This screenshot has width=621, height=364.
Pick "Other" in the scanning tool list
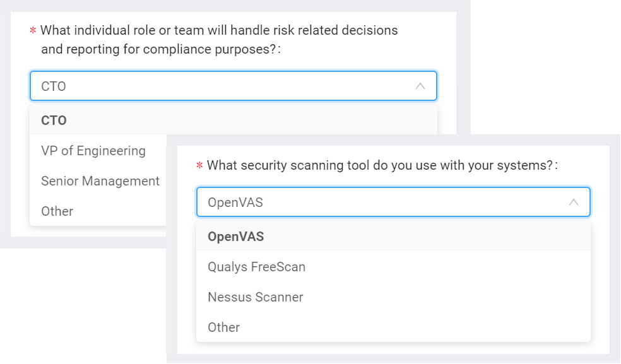point(222,327)
